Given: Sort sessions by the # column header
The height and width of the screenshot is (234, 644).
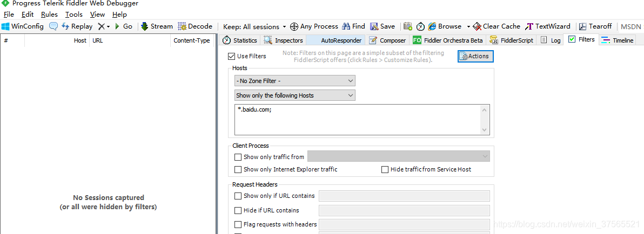Looking at the screenshot, I should coord(12,40).
